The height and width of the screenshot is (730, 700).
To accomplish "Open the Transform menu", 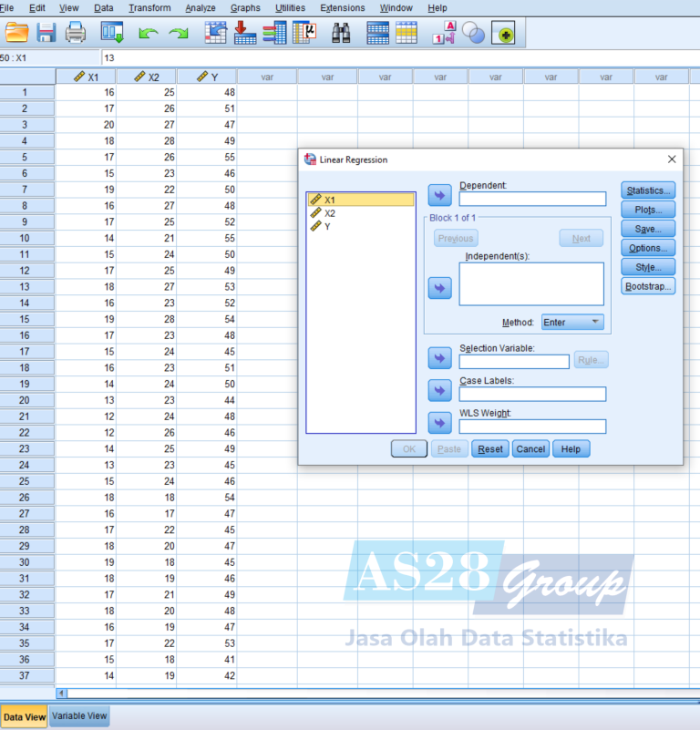I will click(149, 8).
